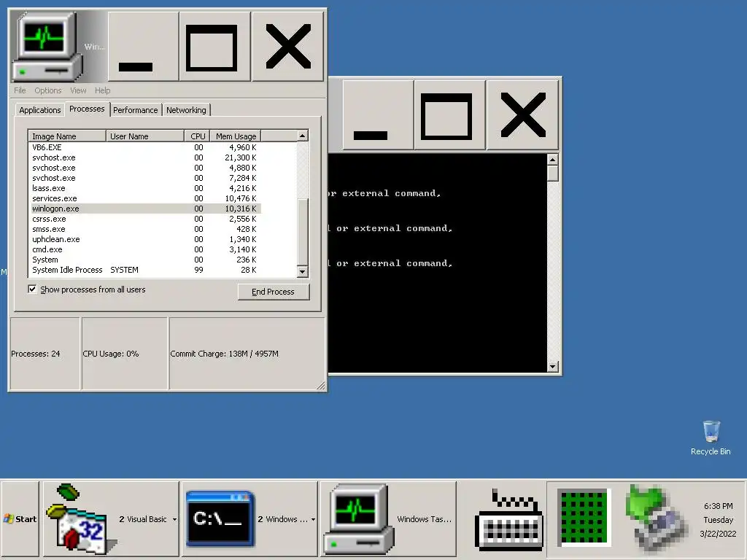Click the Task Manager resize grip corner
The height and width of the screenshot is (560, 747).
[x=321, y=386]
